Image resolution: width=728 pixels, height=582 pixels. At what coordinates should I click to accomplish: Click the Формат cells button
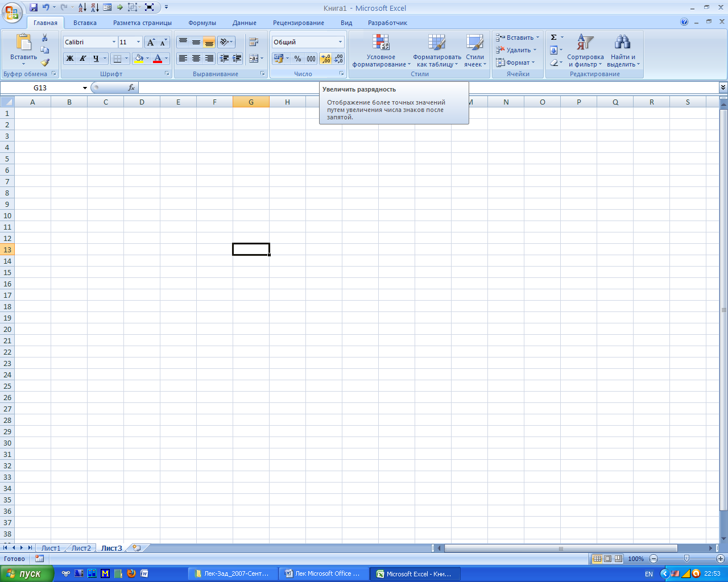tap(516, 63)
